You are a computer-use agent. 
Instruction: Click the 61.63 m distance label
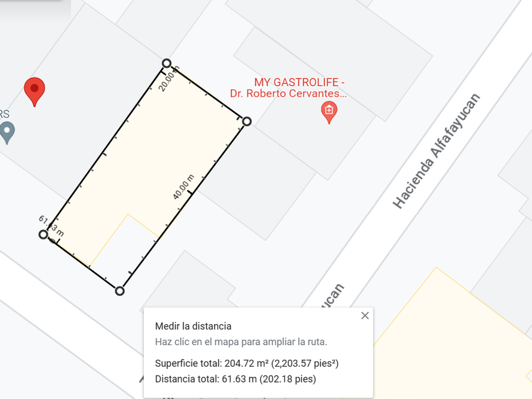point(51,226)
